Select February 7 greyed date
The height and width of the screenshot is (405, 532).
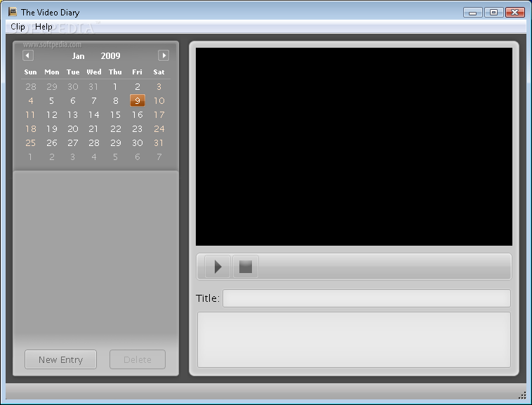[159, 157]
